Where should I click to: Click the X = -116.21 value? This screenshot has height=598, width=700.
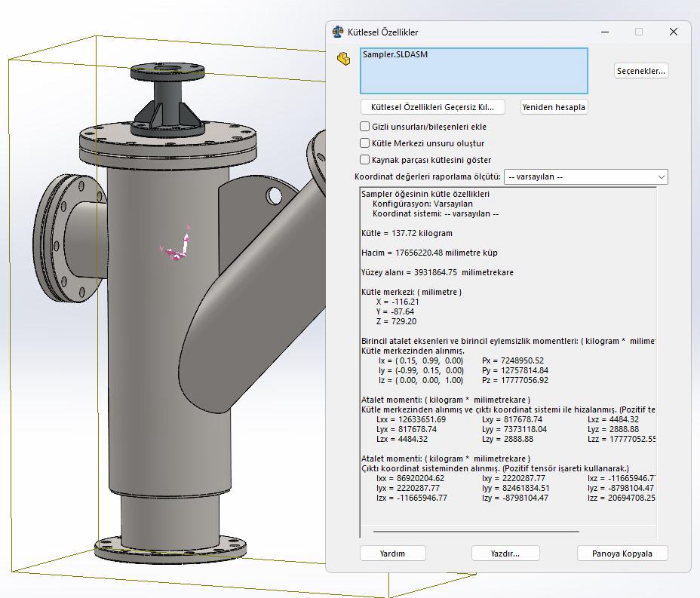[x=398, y=302]
